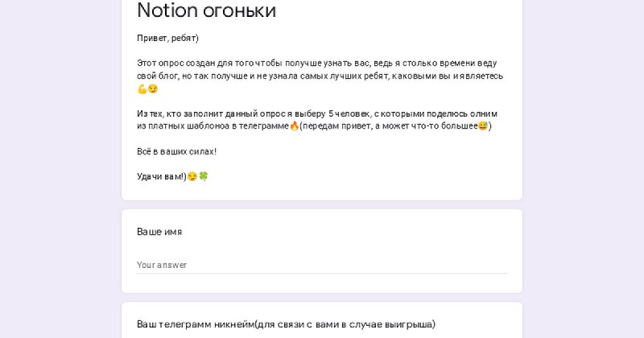Click the flexed bicep emoji
The height and width of the screenshot is (338, 644).
pyautogui.click(x=142, y=89)
